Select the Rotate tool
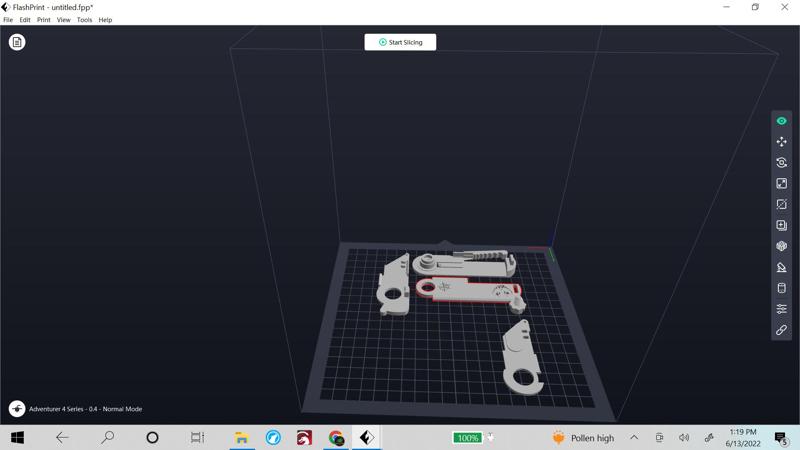Image resolution: width=800 pixels, height=450 pixels. [x=781, y=163]
